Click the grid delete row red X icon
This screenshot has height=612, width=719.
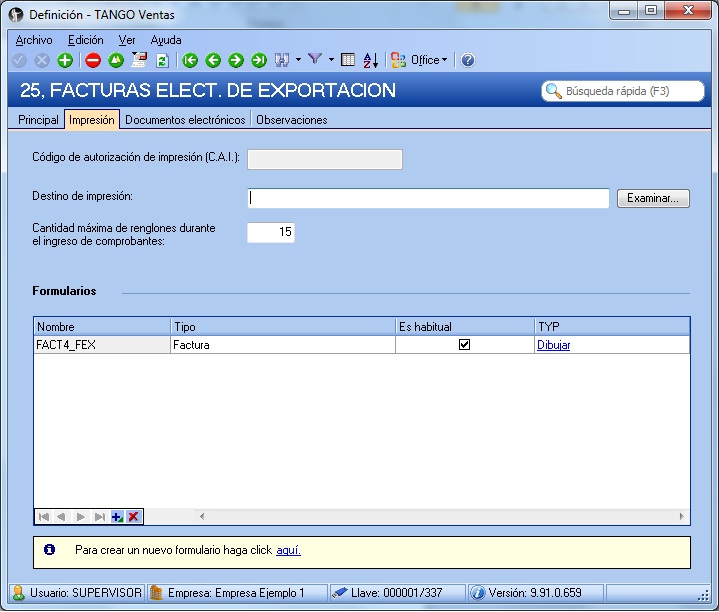(x=133, y=517)
